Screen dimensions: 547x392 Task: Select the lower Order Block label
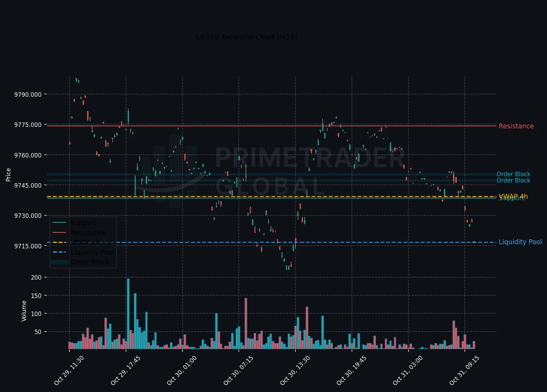[513, 180]
